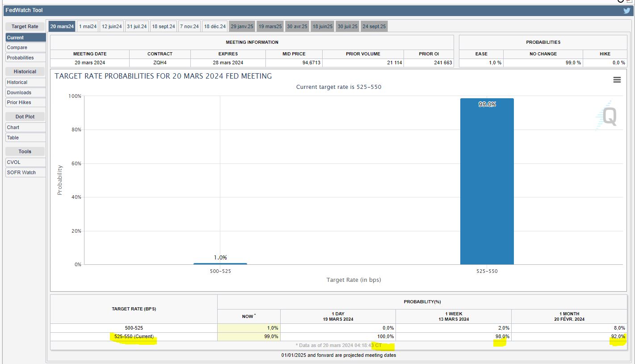
Task: Click the ZQH4 contract cell
Action: pyautogui.click(x=160, y=63)
